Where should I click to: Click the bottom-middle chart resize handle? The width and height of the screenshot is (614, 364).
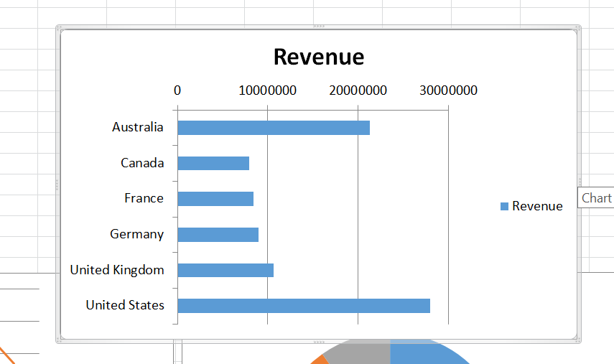tap(318, 340)
